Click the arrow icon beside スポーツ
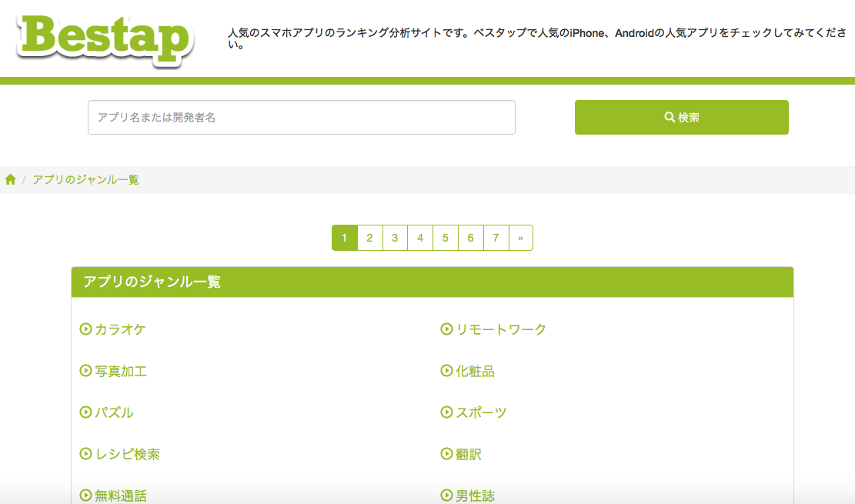This screenshot has height=504, width=855. [445, 412]
